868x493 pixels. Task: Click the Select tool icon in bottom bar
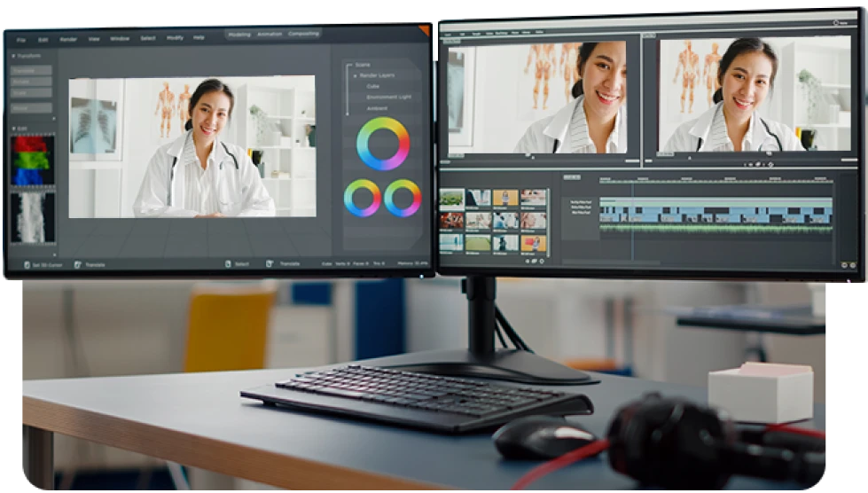pos(227,263)
